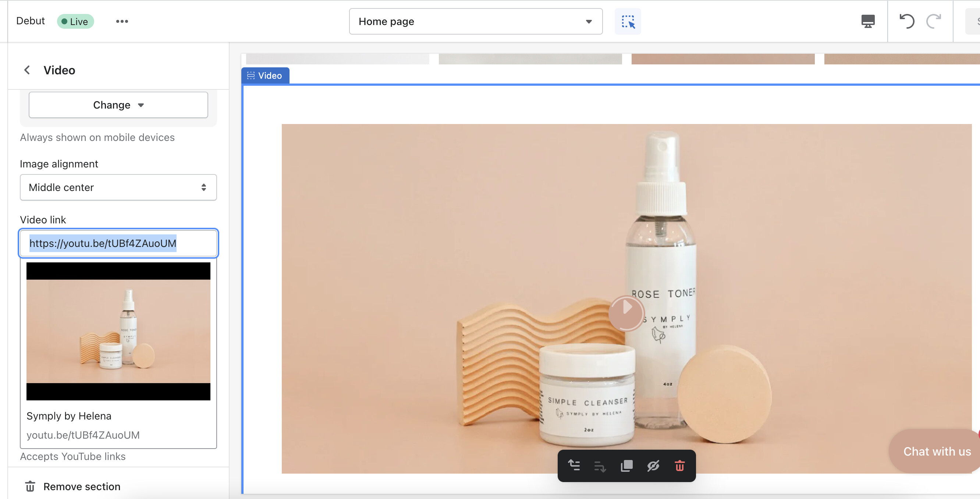
Task: Click the redo arrow icon
Action: 934,21
